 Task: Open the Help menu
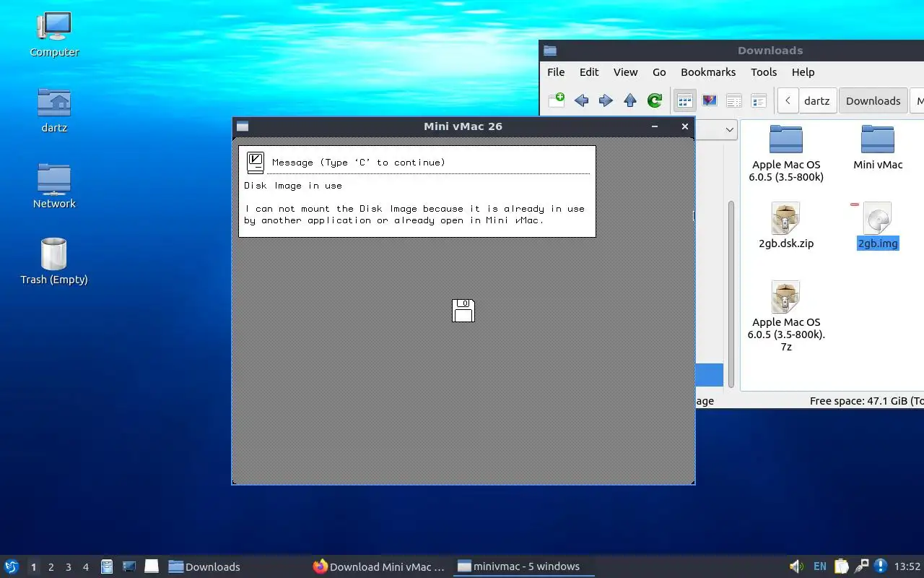[x=803, y=72]
